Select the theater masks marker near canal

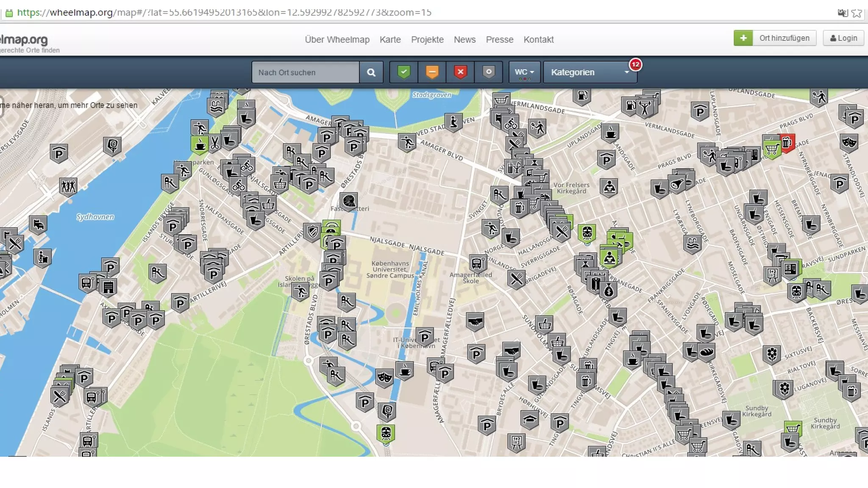click(x=384, y=377)
